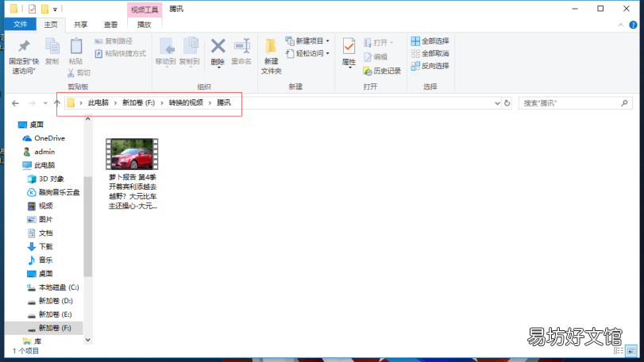Screen dimensions: 644x362
Task: Open the Move to option
Action: click(x=166, y=52)
